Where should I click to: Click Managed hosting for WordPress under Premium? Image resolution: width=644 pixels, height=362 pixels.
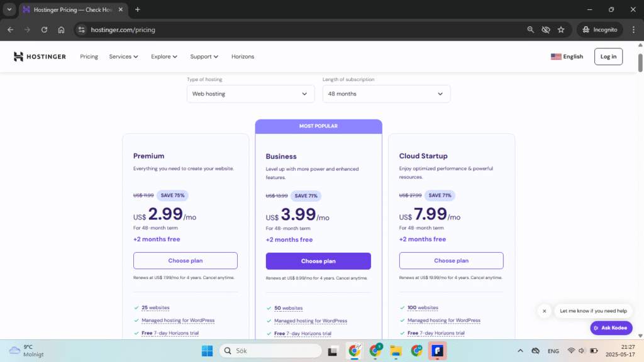tap(178, 320)
